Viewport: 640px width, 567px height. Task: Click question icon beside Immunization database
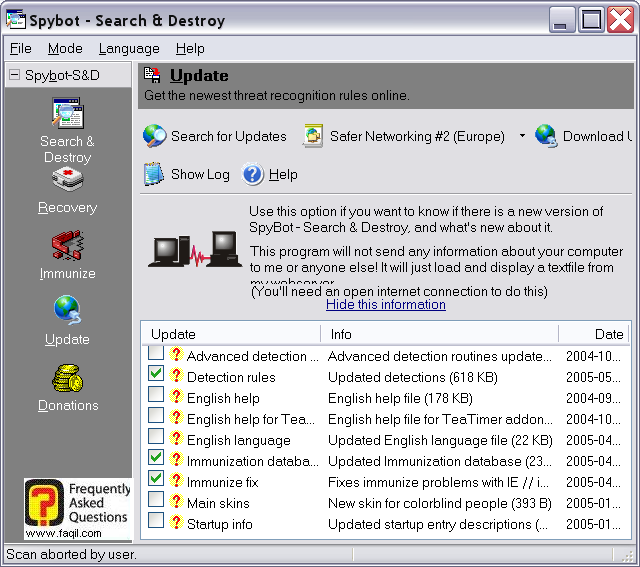(x=176, y=459)
